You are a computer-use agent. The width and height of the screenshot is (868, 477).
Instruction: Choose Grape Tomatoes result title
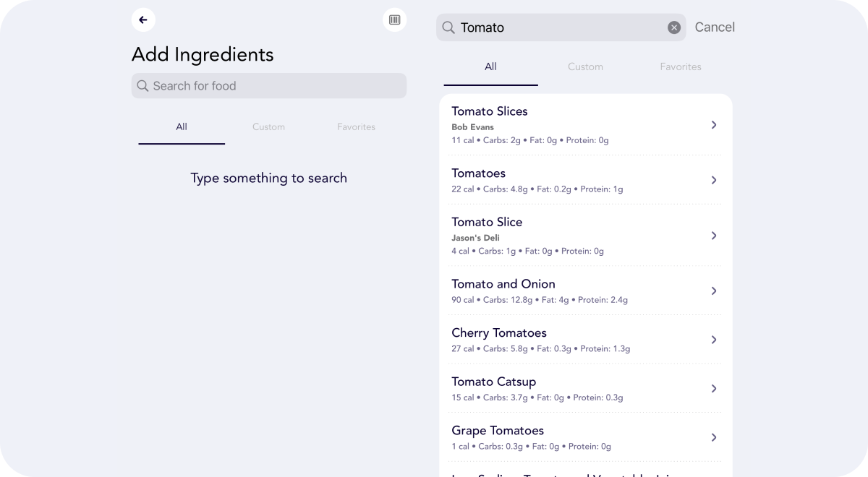tap(498, 431)
